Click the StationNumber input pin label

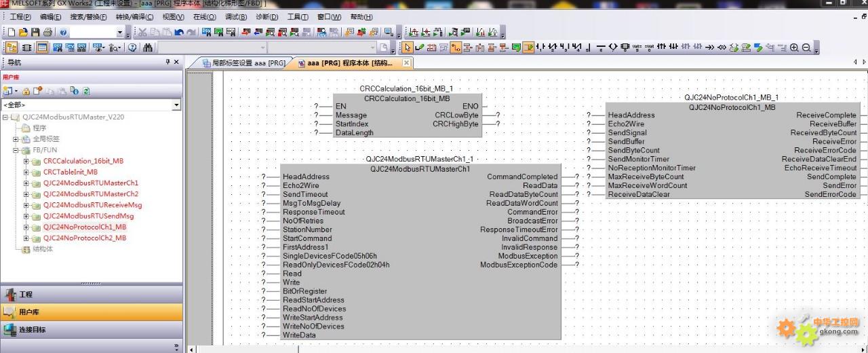click(x=307, y=230)
